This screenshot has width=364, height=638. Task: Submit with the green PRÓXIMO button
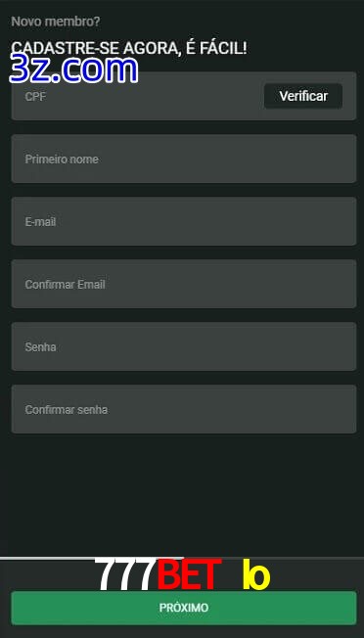(x=184, y=608)
